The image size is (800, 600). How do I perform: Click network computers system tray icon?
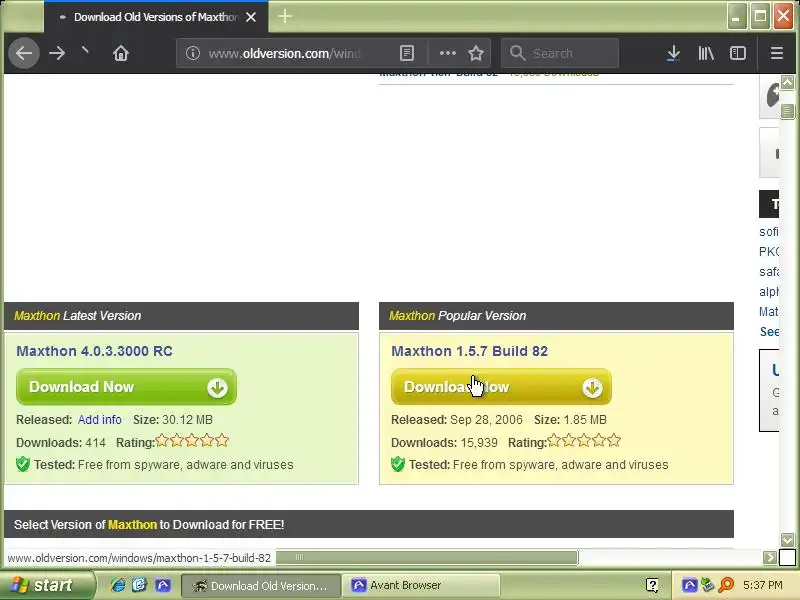pyautogui.click(x=707, y=585)
